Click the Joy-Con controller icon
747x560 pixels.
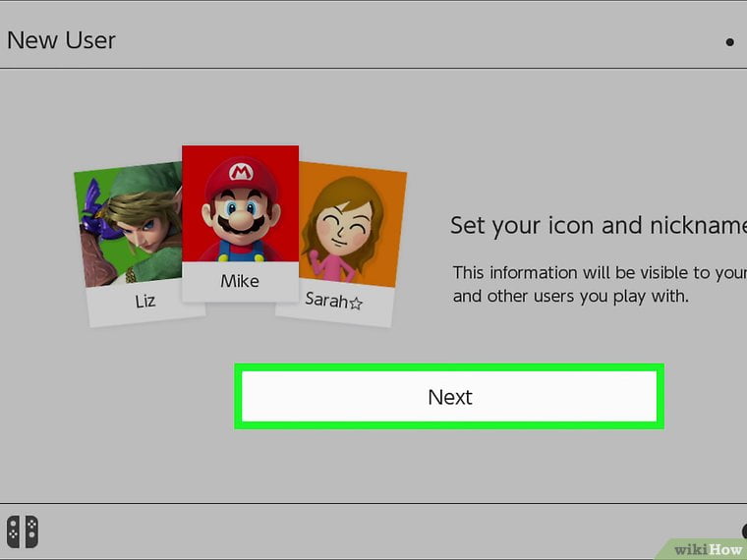[x=23, y=532]
